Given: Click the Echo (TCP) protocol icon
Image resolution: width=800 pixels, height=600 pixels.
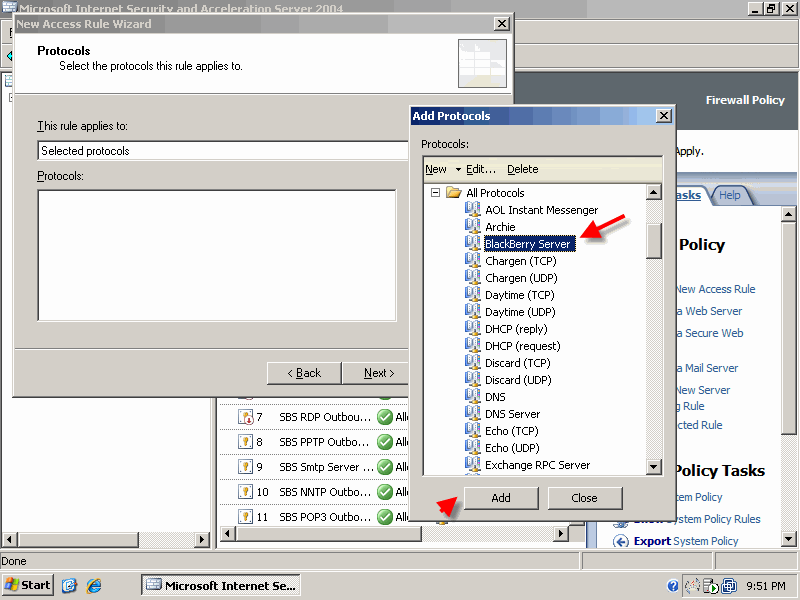Looking at the screenshot, I should coord(472,430).
